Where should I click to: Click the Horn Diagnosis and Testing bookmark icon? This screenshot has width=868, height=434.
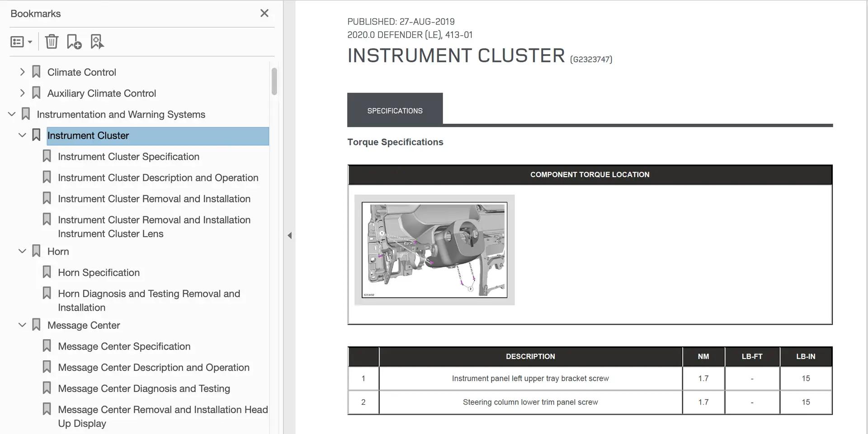[x=47, y=294]
